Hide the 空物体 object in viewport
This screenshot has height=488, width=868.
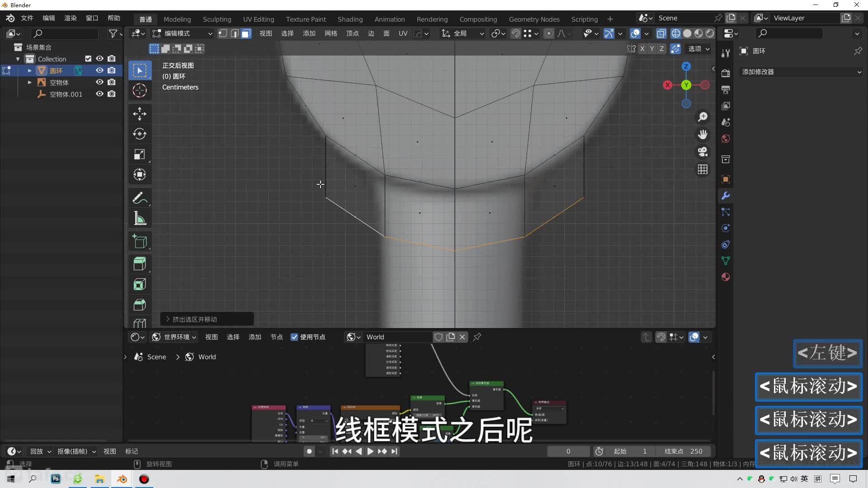[99, 82]
